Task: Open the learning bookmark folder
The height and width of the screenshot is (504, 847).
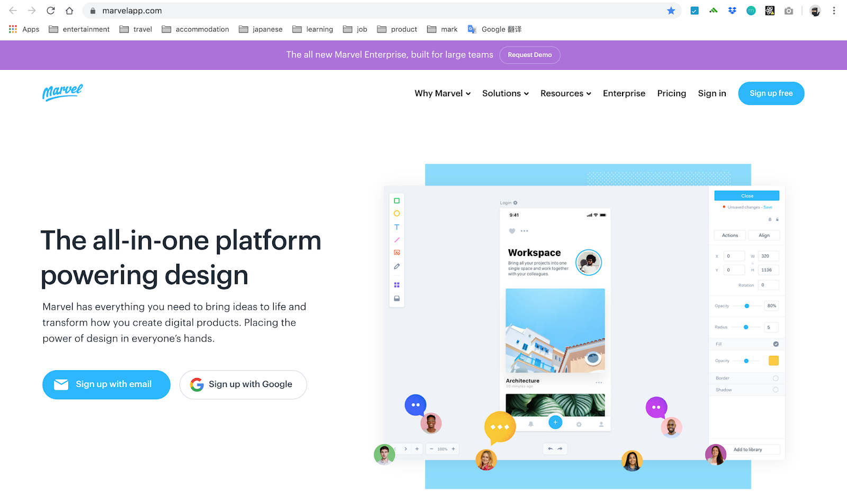Action: pyautogui.click(x=313, y=29)
